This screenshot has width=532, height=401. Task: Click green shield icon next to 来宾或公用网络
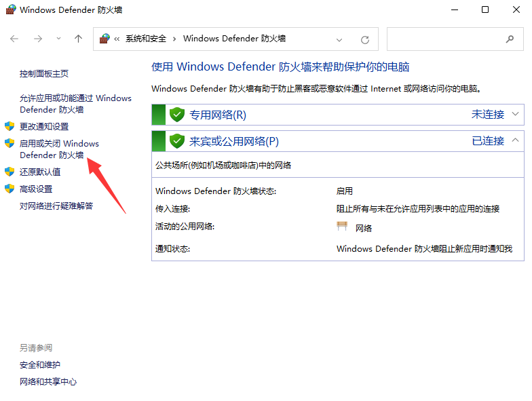click(x=176, y=141)
